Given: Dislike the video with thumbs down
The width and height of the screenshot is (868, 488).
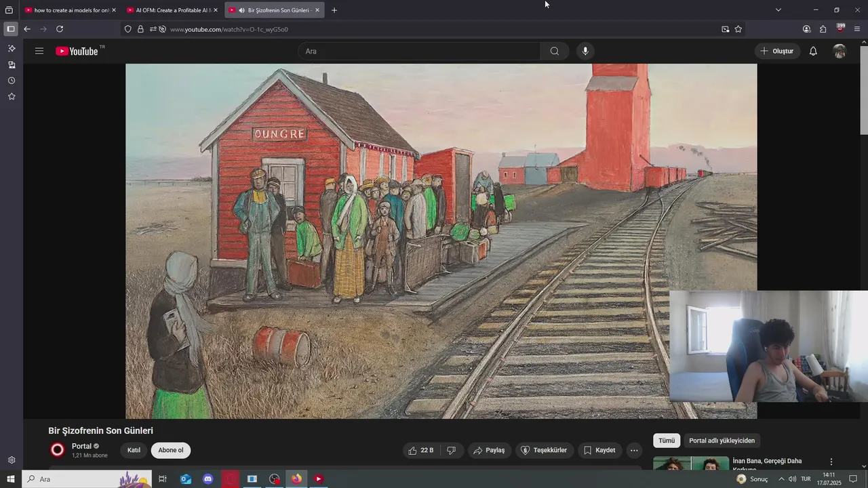Looking at the screenshot, I should [x=451, y=450].
